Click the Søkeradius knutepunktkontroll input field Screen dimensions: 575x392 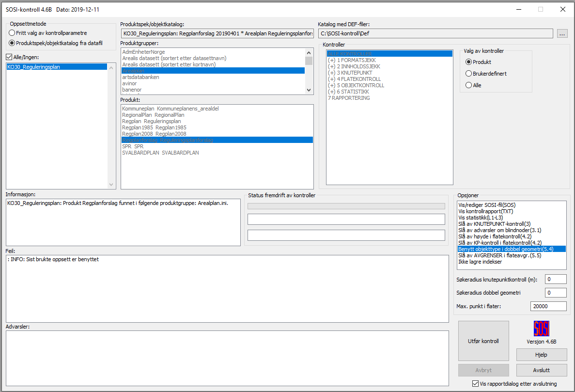click(555, 279)
